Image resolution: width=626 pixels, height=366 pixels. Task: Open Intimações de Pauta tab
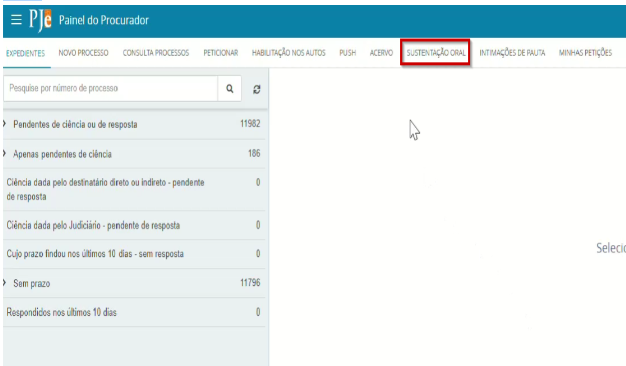click(x=512, y=53)
